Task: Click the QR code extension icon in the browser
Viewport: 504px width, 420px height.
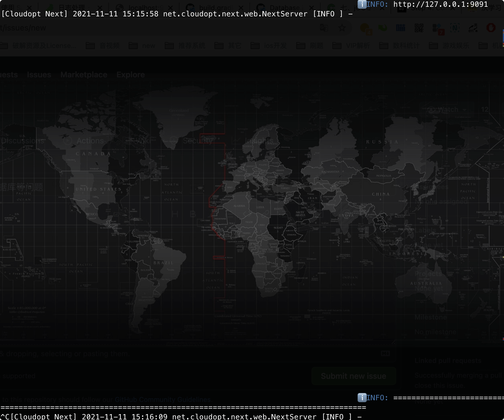Action: [419, 28]
